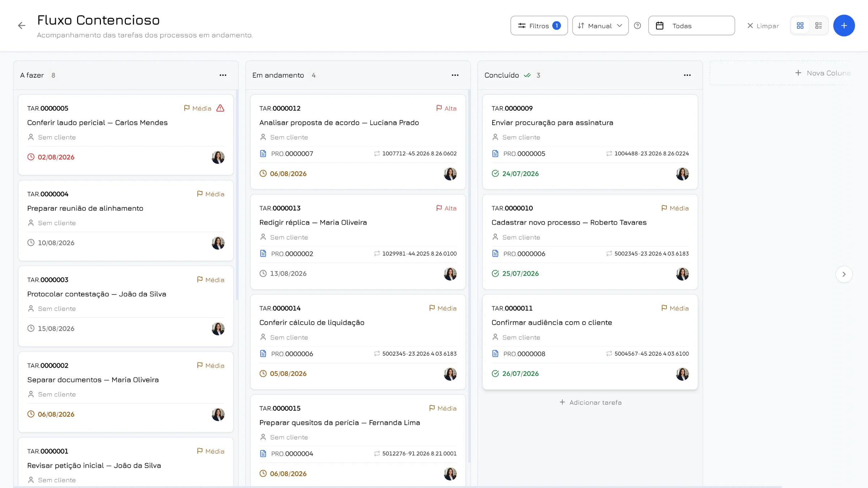
Task: Click the Alta priority flag on TAR.0000013
Action: [x=446, y=208]
